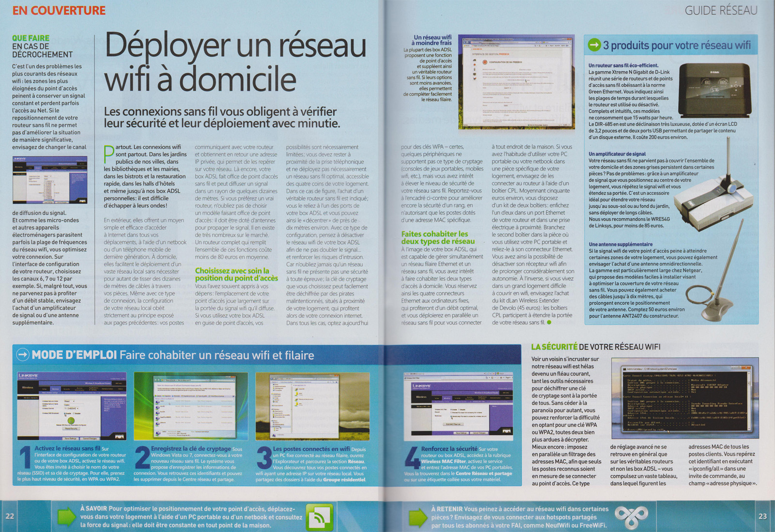This screenshot has height=532, width=775.
Task: Open step 4 Linksys MAC filter screenshot
Action: click(458, 406)
